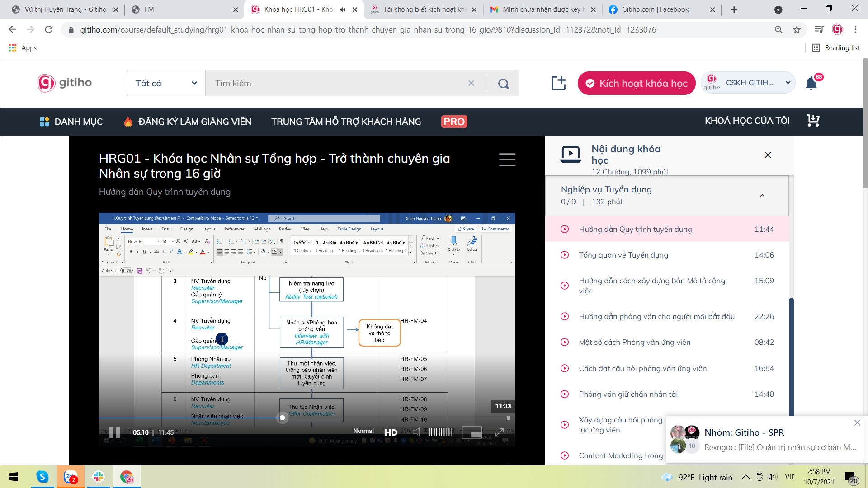Open a new browser tab
This screenshot has width=868, height=488.
pos(734,9)
